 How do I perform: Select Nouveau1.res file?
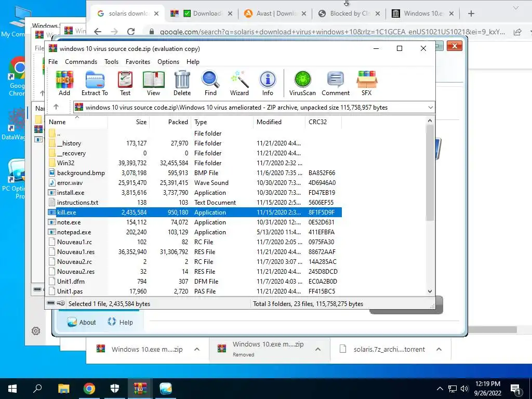click(195, 252)
